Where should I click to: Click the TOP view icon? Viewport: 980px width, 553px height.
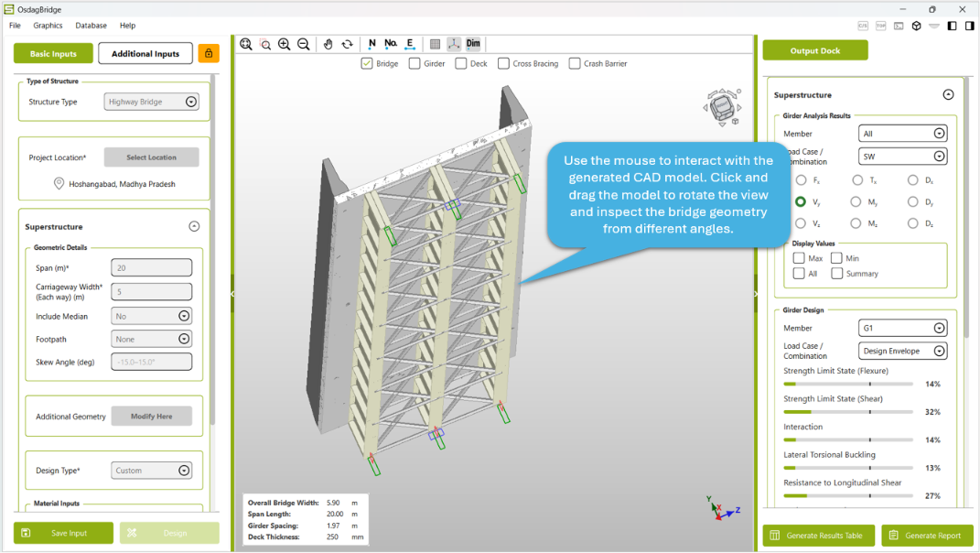pyautogui.click(x=880, y=26)
